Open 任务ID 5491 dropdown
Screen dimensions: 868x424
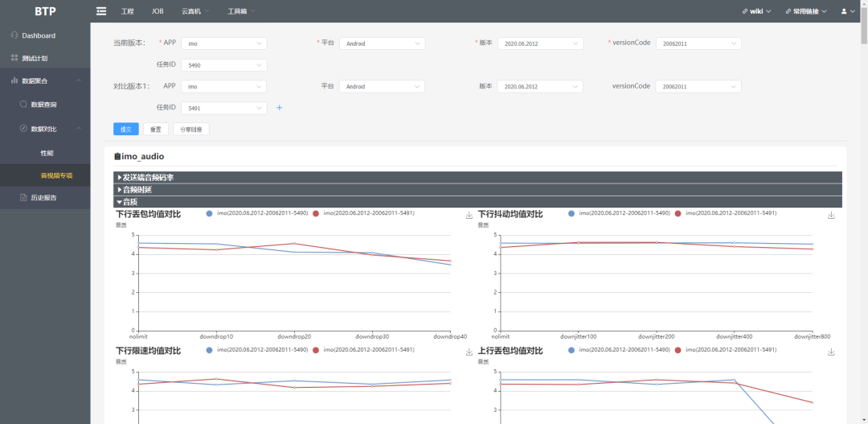point(224,108)
